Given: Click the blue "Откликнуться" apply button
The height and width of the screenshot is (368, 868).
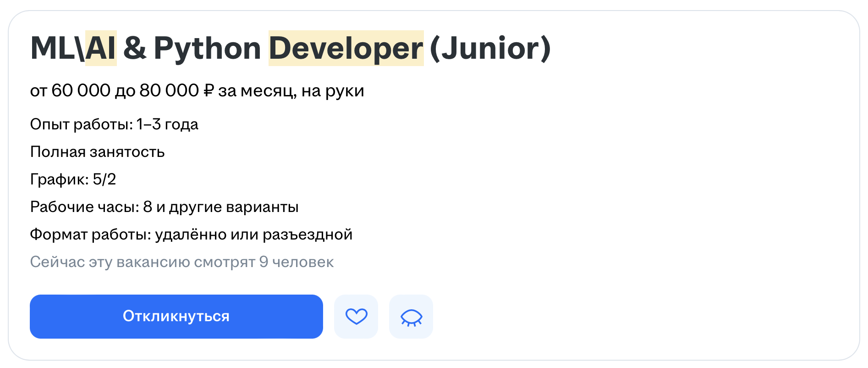Looking at the screenshot, I should [x=176, y=317].
